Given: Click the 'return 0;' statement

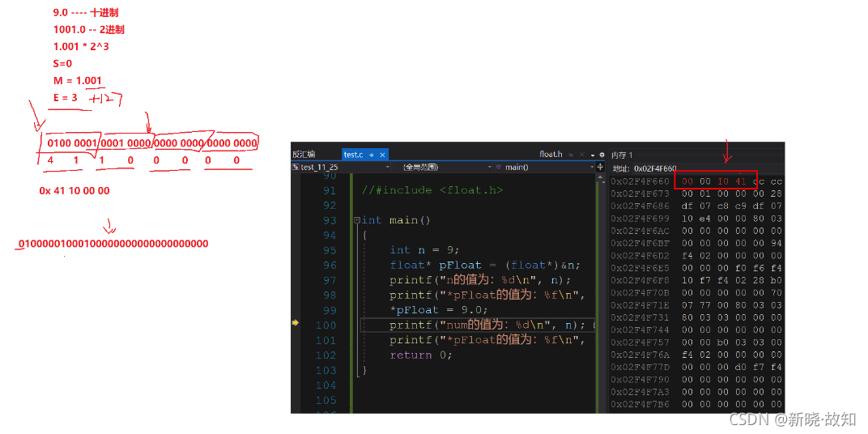Looking at the screenshot, I should pyautogui.click(x=421, y=355).
